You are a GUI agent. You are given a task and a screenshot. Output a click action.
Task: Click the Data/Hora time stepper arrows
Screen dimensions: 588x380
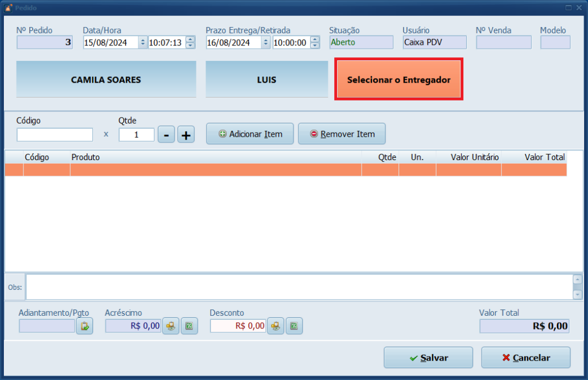click(191, 42)
